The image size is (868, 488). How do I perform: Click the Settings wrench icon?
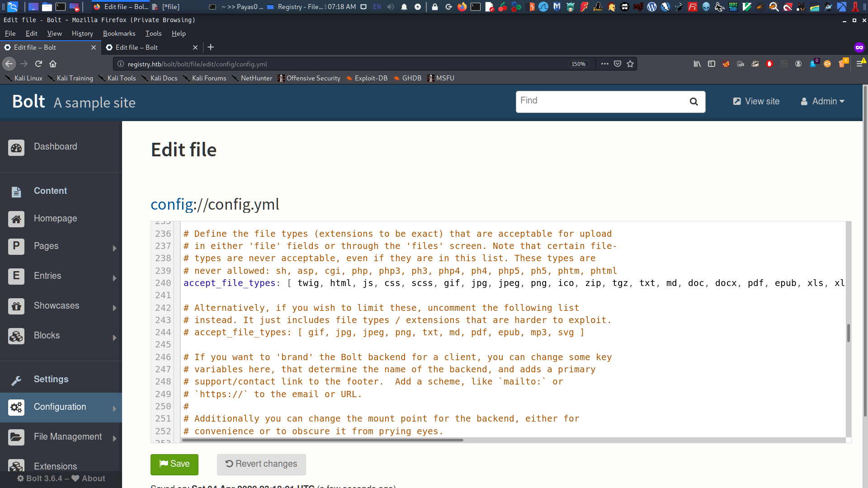click(16, 379)
